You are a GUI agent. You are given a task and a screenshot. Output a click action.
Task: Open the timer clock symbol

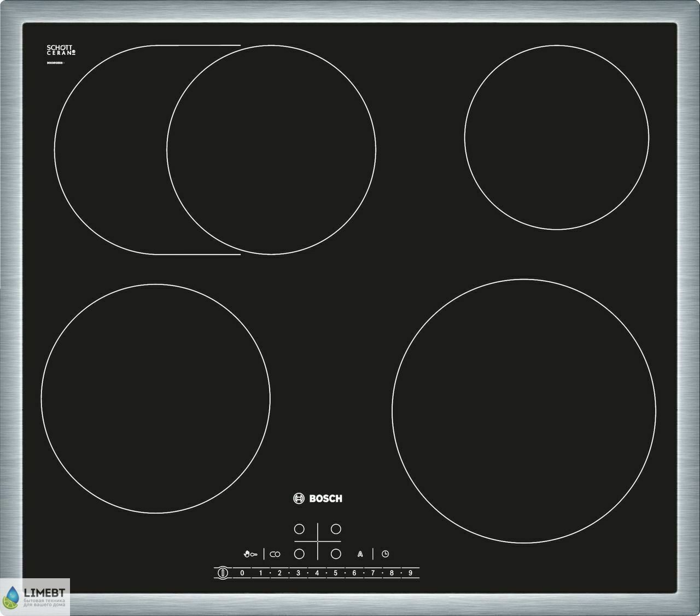(386, 554)
